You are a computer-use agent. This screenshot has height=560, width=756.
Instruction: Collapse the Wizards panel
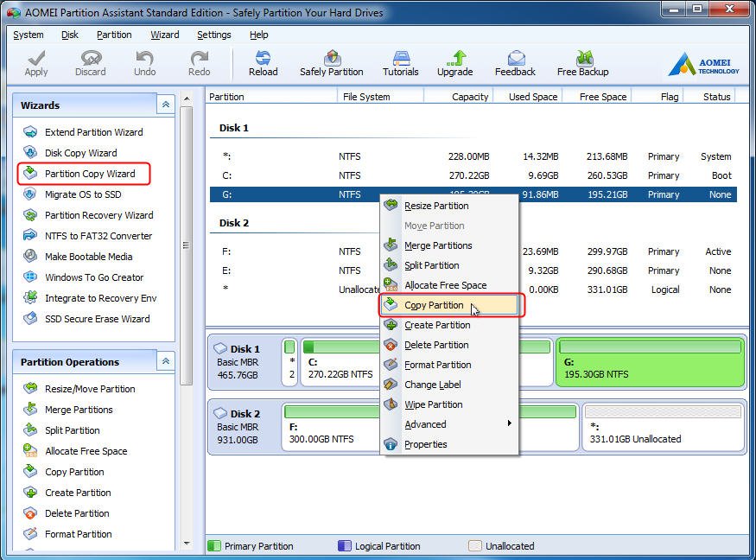click(165, 105)
